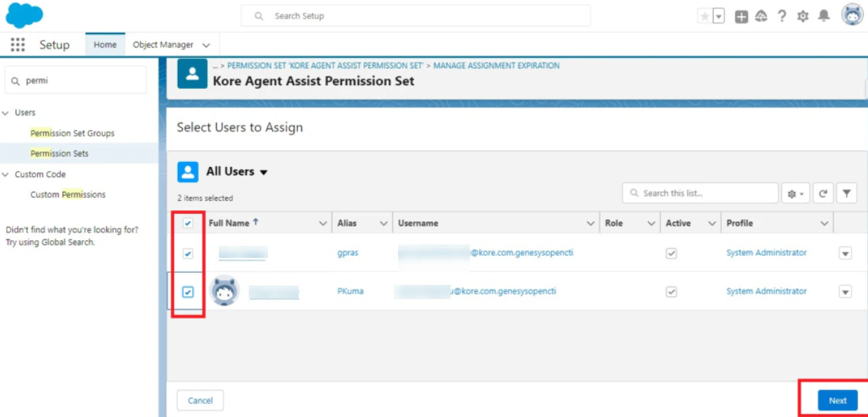
Task: Toggle the PKuma user's row checkbox
Action: click(x=188, y=291)
